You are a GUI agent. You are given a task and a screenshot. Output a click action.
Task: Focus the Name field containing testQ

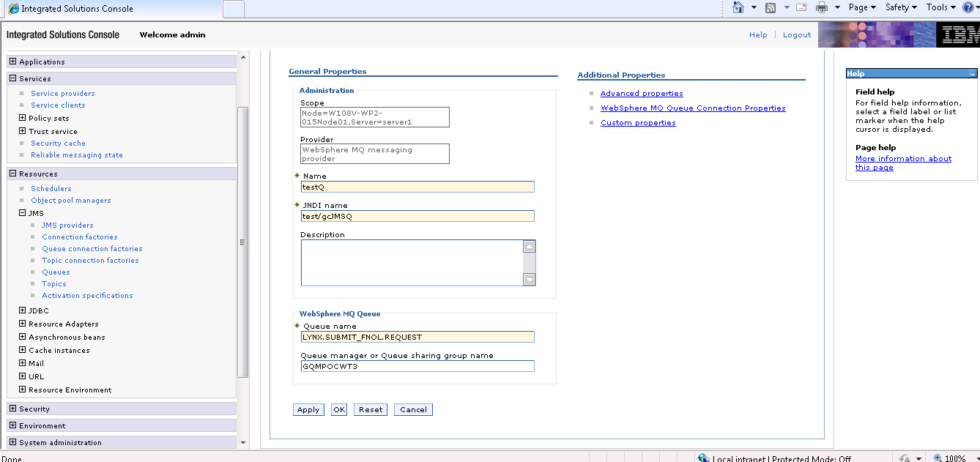417,187
